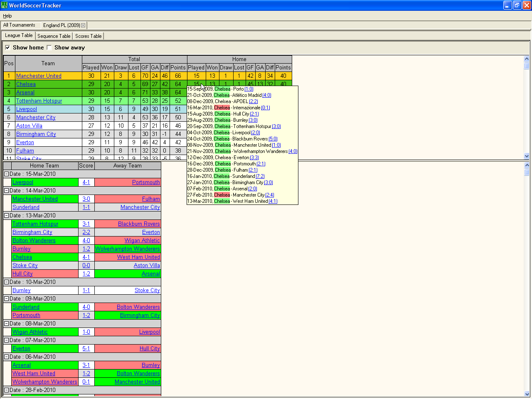Click the Team column header

48,64
